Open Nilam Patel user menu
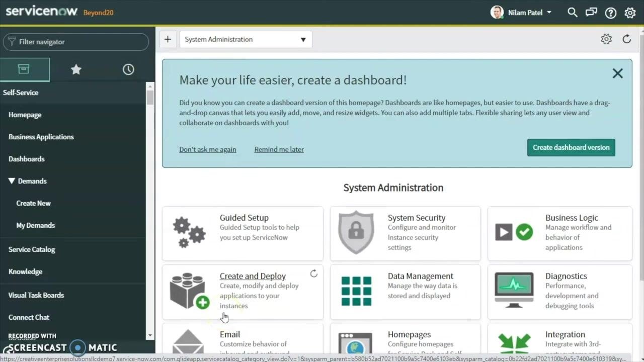This screenshot has width=644, height=362. [x=521, y=13]
